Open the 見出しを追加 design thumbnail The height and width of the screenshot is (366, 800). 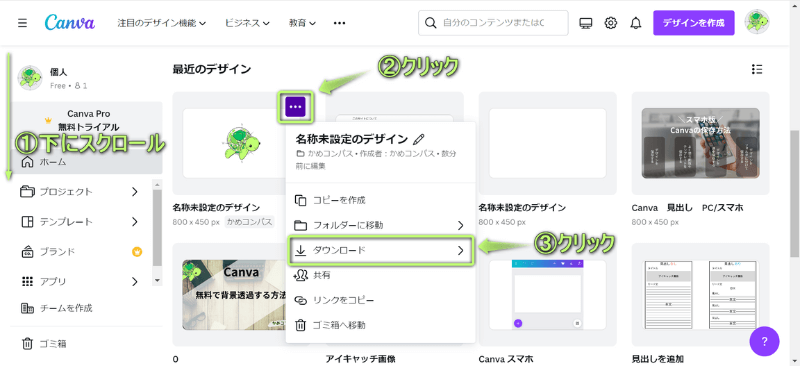click(700, 295)
